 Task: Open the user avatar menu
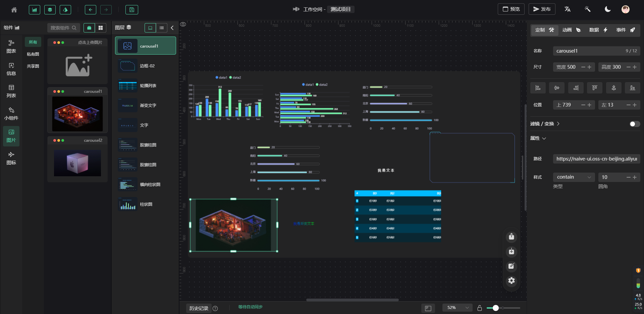click(x=626, y=9)
